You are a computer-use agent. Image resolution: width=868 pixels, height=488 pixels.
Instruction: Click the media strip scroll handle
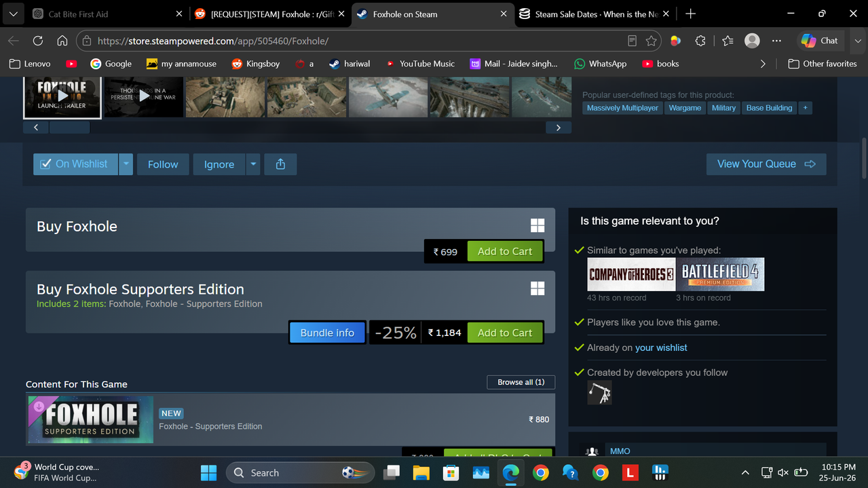[70, 127]
